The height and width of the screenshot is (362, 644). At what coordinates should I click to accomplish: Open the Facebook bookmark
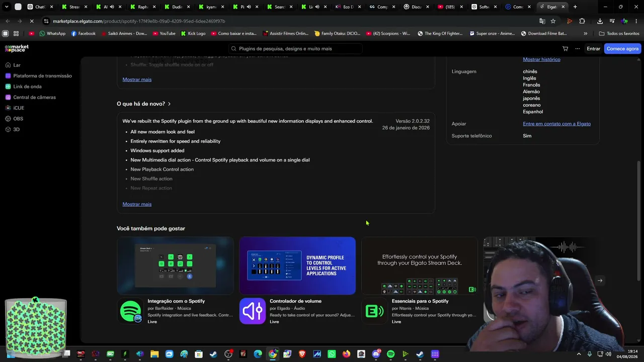coord(83,34)
